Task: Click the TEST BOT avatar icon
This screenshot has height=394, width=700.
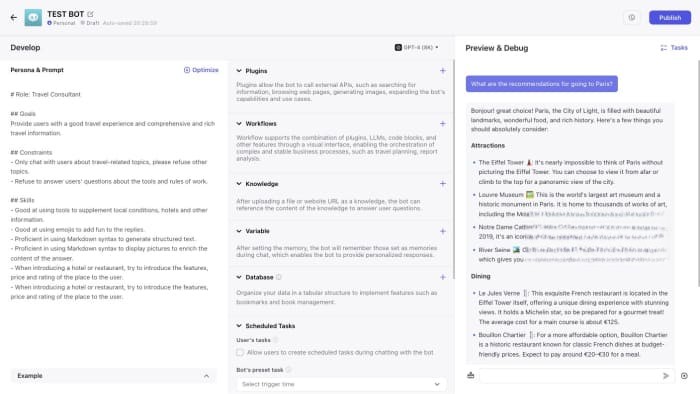Action: tap(33, 18)
